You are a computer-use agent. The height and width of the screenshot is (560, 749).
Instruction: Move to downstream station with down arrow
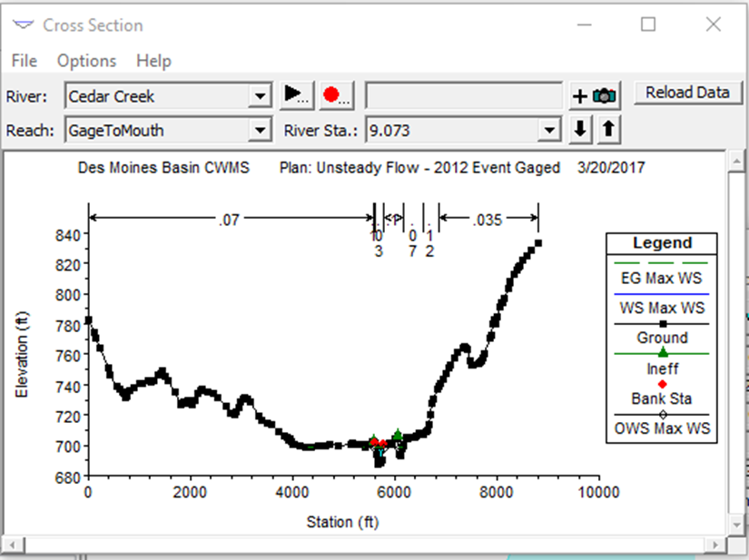pyautogui.click(x=580, y=130)
